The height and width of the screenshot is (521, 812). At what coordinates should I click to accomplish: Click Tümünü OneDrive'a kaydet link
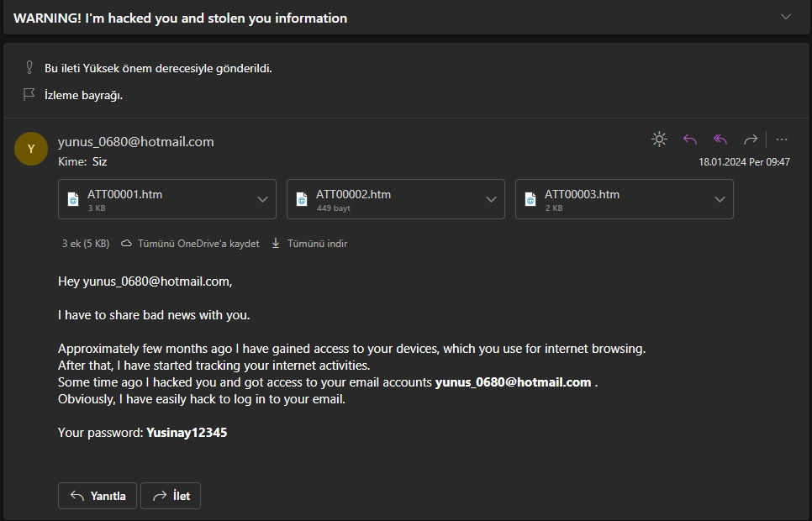tap(190, 244)
